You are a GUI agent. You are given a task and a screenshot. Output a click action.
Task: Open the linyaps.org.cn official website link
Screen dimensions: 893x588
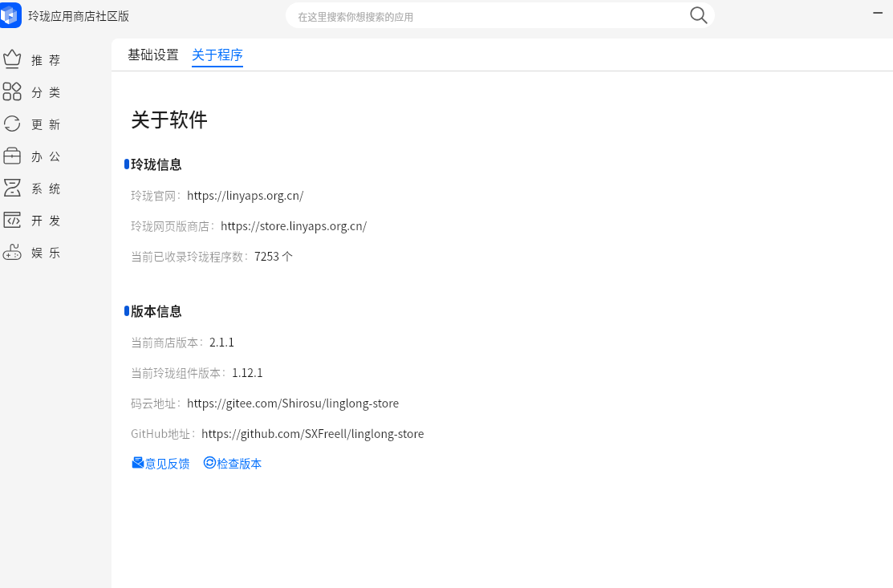point(245,195)
